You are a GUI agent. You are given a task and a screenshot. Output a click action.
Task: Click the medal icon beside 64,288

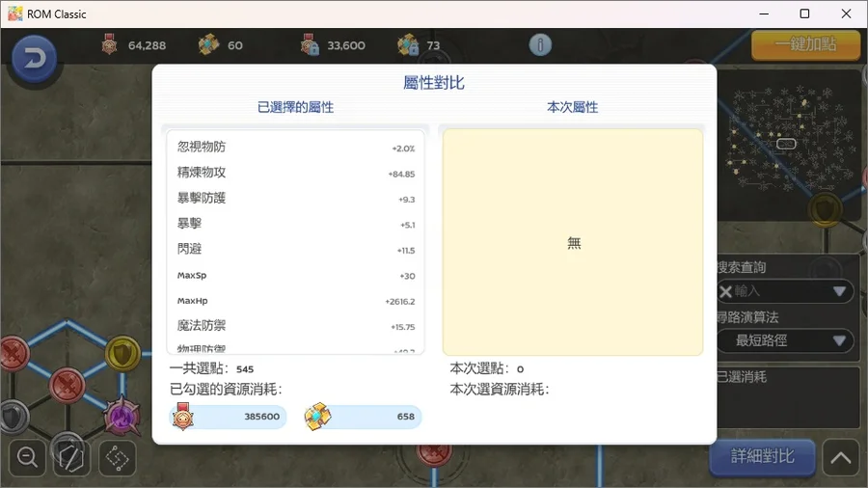110,45
